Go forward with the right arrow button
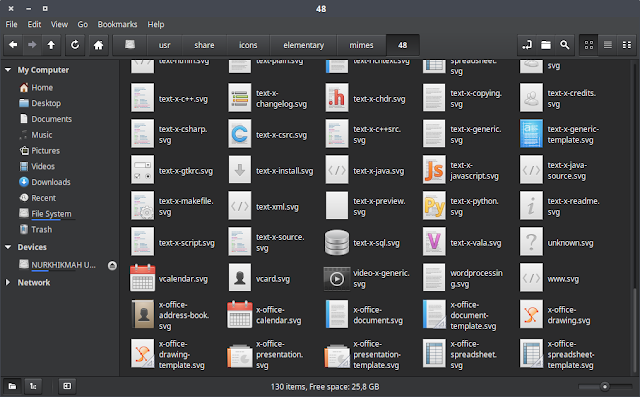The image size is (640, 397). [32, 45]
